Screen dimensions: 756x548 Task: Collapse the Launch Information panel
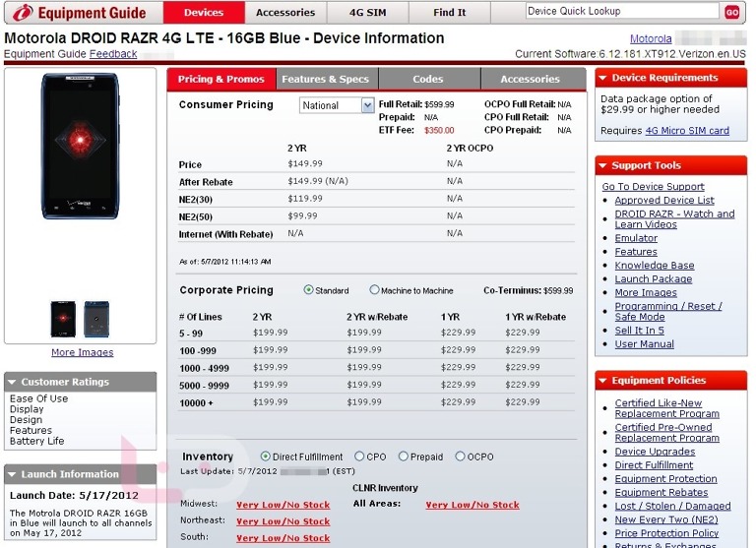pyautogui.click(x=12, y=474)
